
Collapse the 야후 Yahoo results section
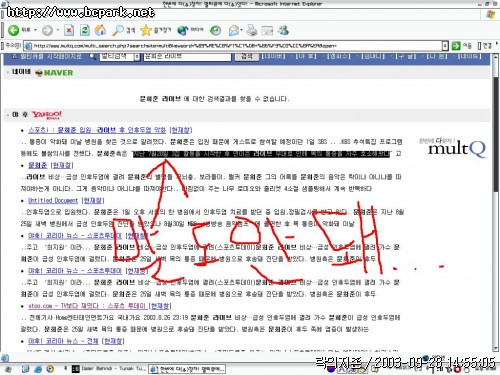click(8, 115)
